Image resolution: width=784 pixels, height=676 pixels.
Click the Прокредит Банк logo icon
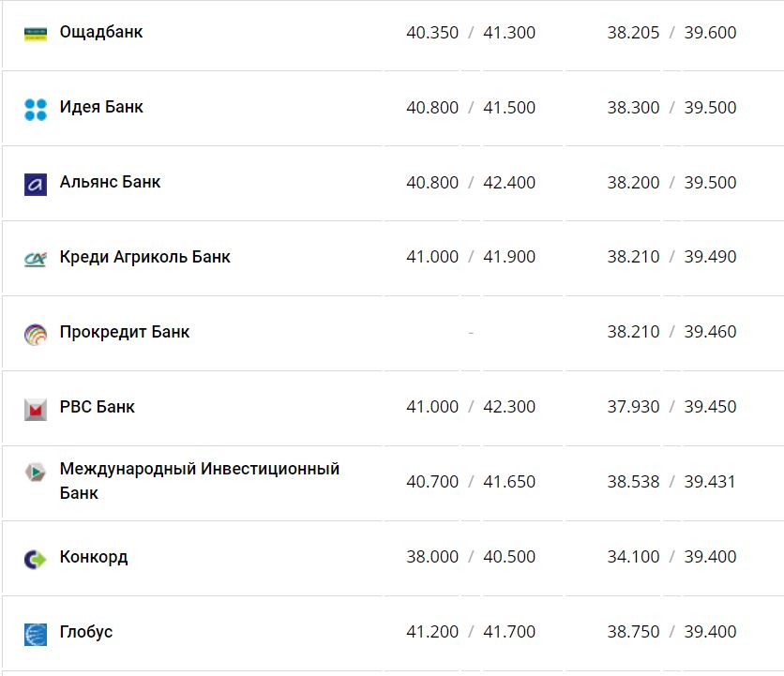click(x=36, y=334)
